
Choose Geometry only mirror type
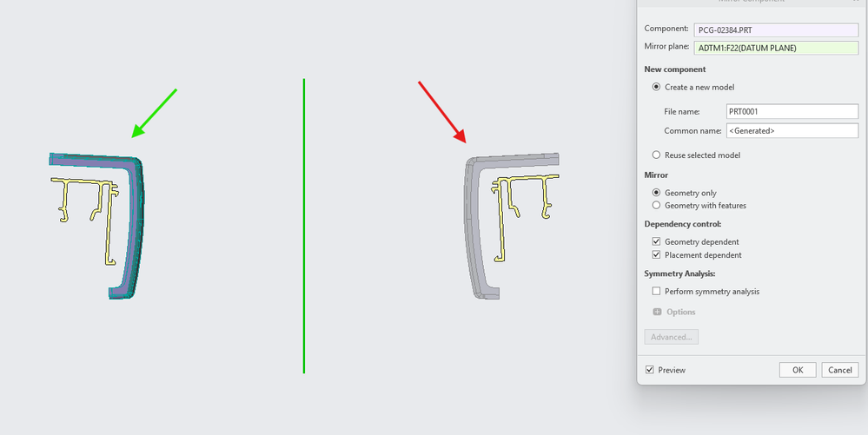[x=657, y=193]
